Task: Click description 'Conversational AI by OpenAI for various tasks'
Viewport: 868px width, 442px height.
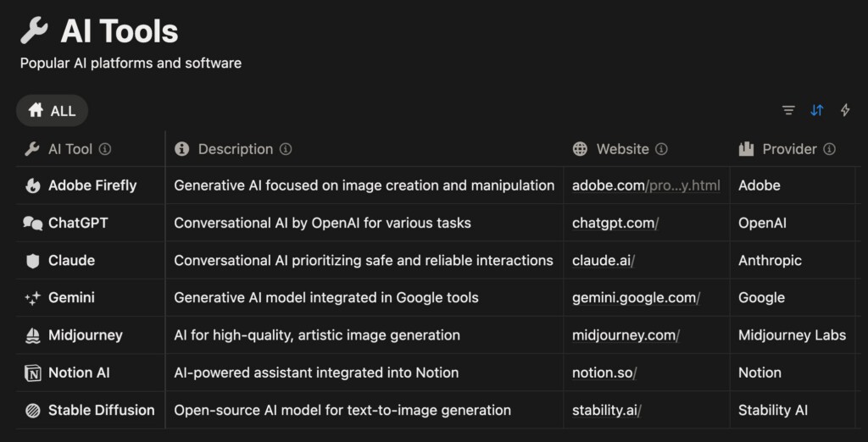Action: point(323,223)
